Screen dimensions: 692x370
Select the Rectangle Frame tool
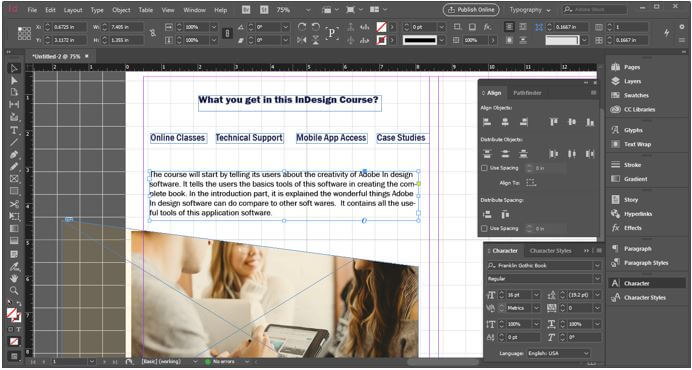click(x=14, y=179)
